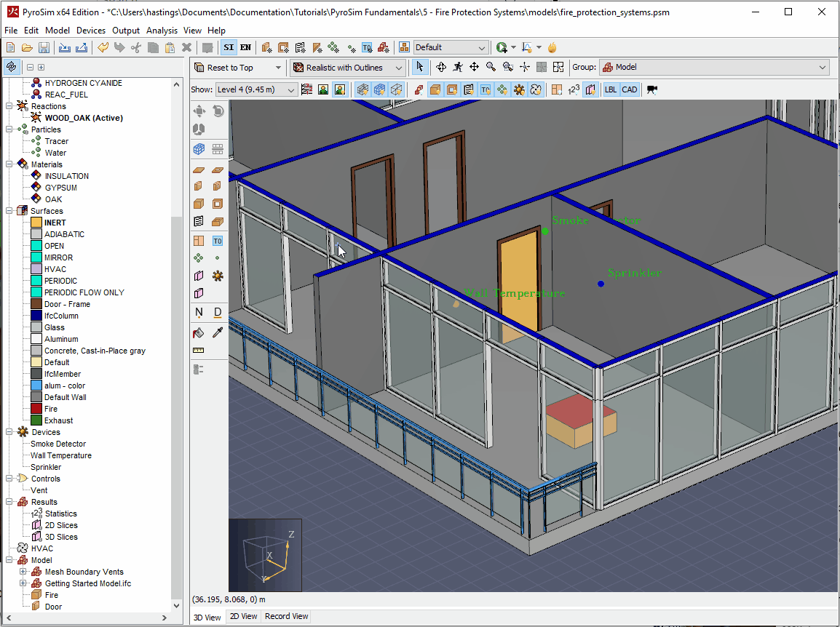Click the D snap tool button
The height and width of the screenshot is (627, 840).
pos(218,312)
